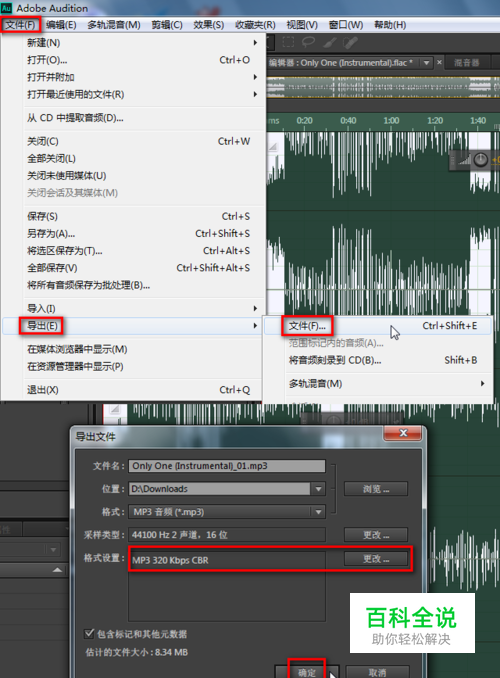Click 取消 to cancel export
The height and width of the screenshot is (678, 500).
coord(378,672)
